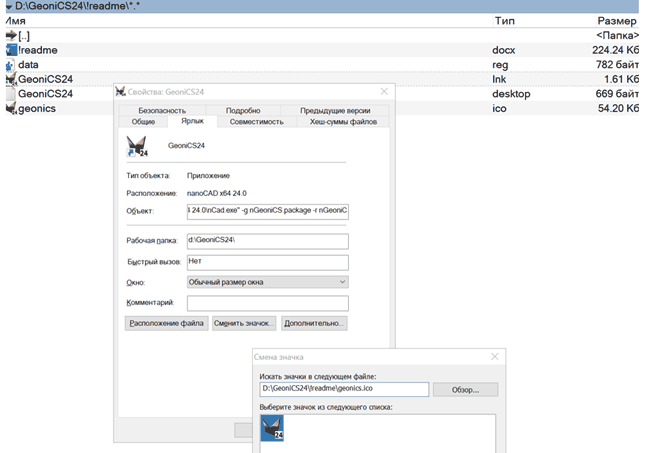The image size is (646, 453).
Task: Click the 782 байт size cell
Action: tap(617, 65)
